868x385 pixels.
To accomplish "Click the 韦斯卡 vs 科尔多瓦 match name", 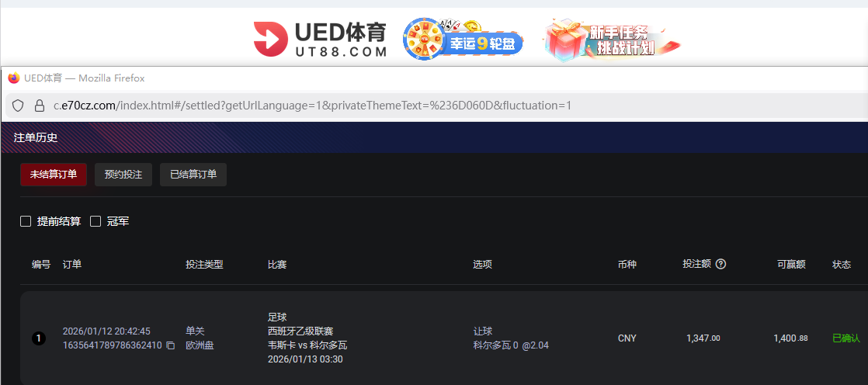I will 307,345.
